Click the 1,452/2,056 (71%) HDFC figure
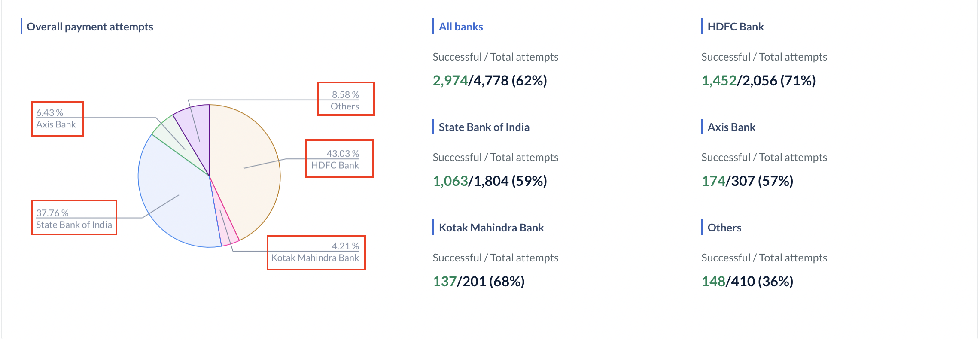Image resolution: width=980 pixels, height=340 pixels. 758,80
